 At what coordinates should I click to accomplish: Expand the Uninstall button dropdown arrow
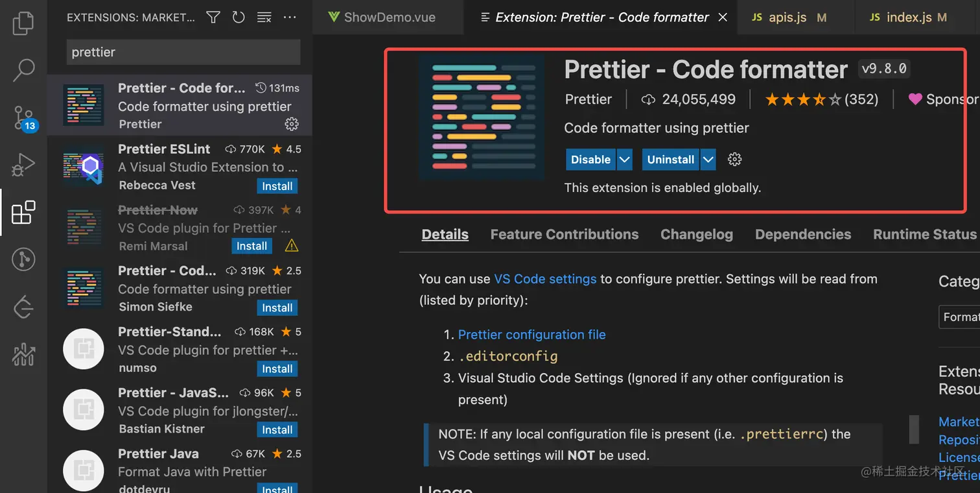click(708, 160)
